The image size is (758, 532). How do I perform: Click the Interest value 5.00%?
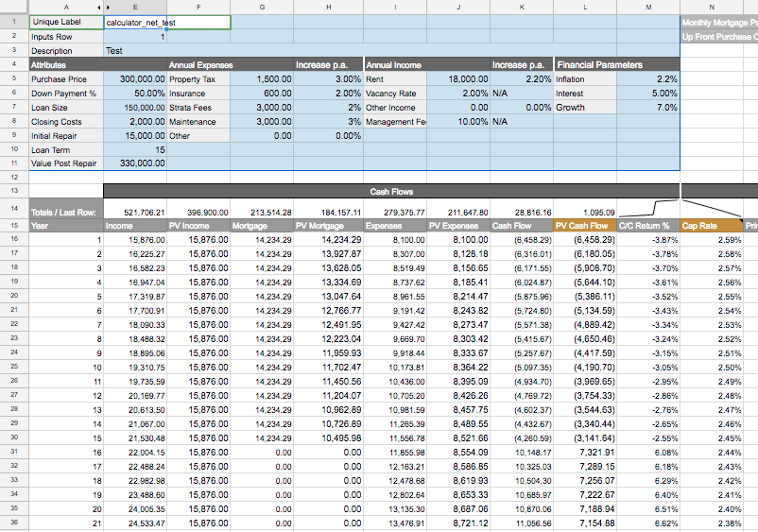[x=648, y=94]
